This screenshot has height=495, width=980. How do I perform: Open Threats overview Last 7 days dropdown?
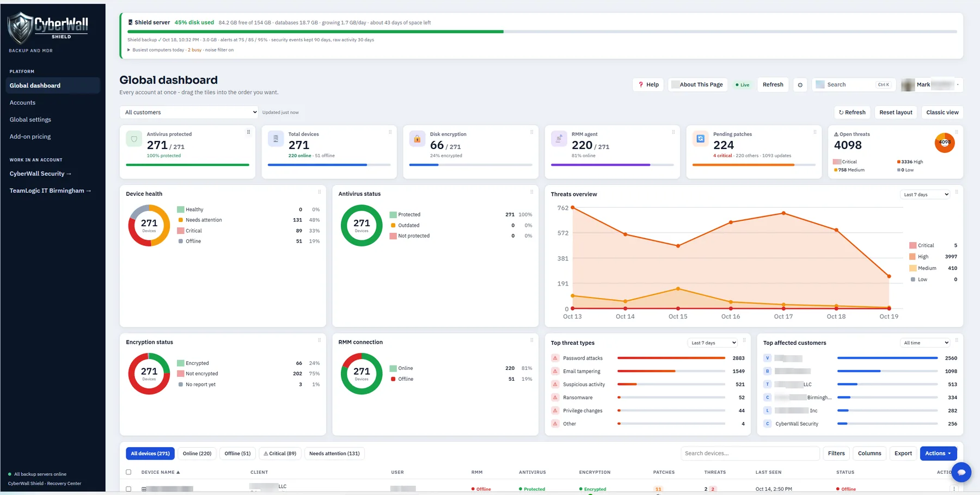(926, 195)
